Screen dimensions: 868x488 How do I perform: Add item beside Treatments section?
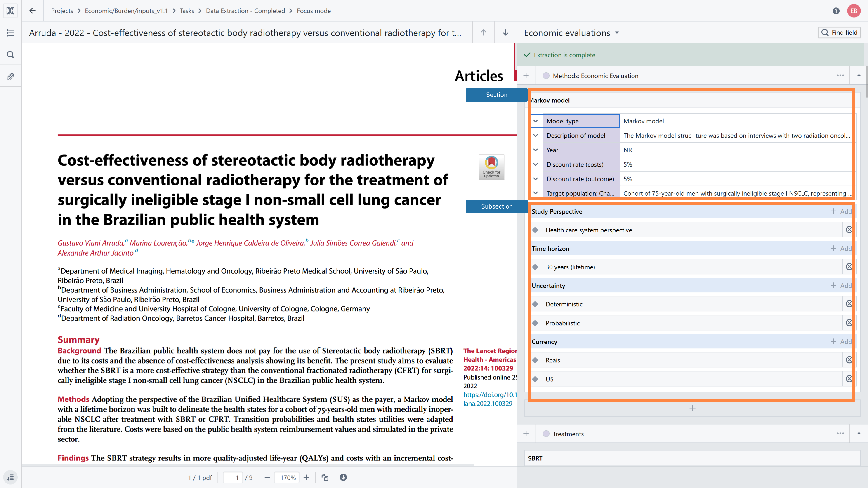526,434
